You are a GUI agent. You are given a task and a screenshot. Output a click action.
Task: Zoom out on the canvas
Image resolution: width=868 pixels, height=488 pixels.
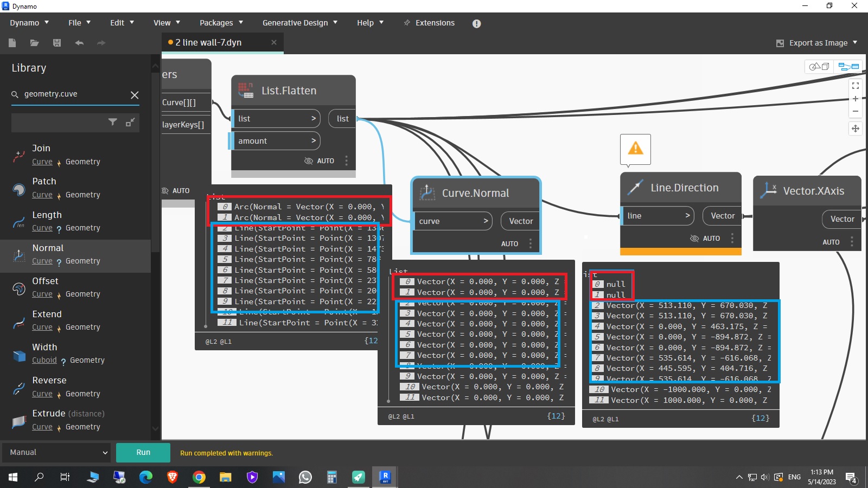(x=856, y=111)
